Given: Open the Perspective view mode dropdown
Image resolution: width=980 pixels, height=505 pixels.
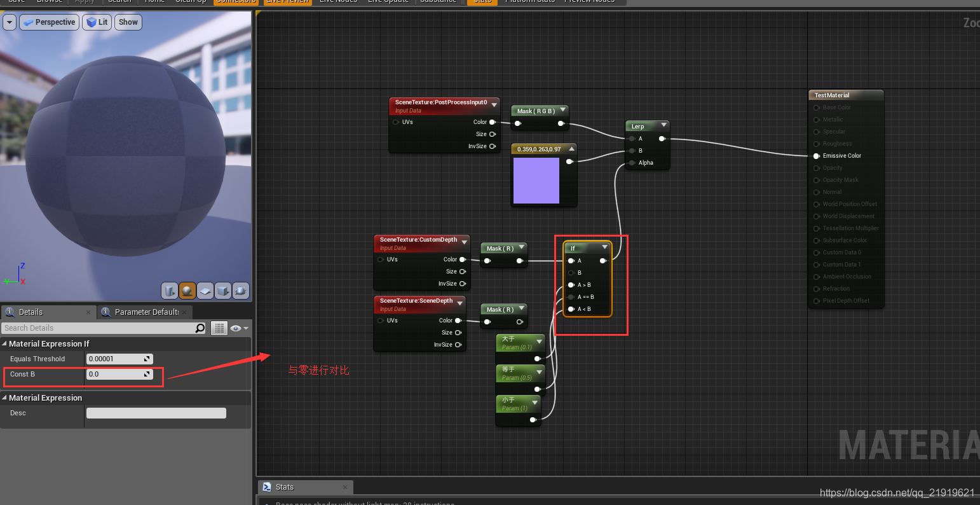Looking at the screenshot, I should [49, 22].
